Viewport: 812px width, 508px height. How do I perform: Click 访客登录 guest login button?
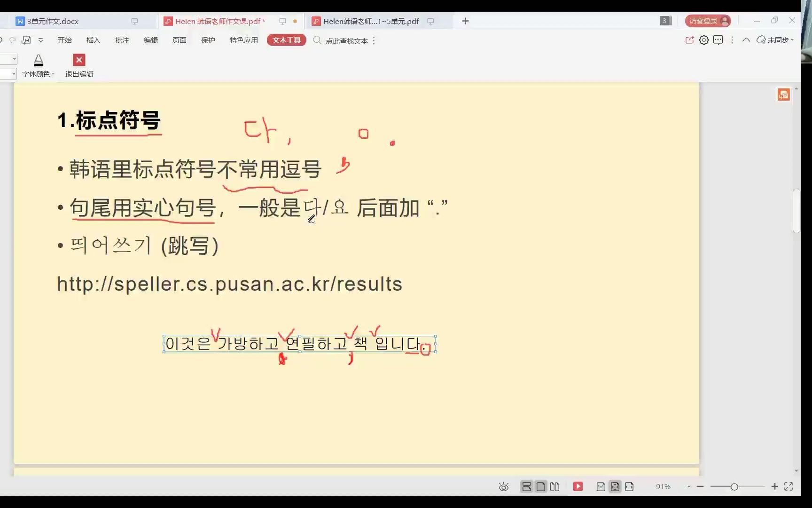coord(708,21)
